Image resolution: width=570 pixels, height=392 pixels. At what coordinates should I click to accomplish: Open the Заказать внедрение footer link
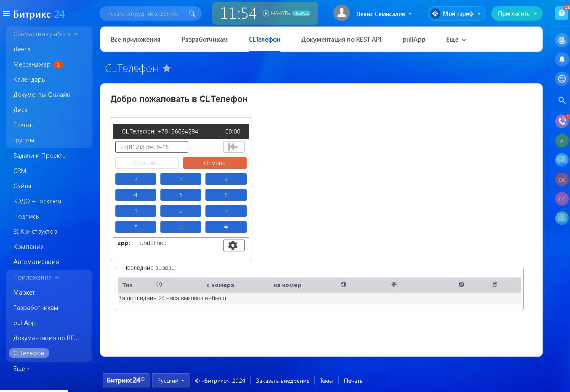point(282,381)
